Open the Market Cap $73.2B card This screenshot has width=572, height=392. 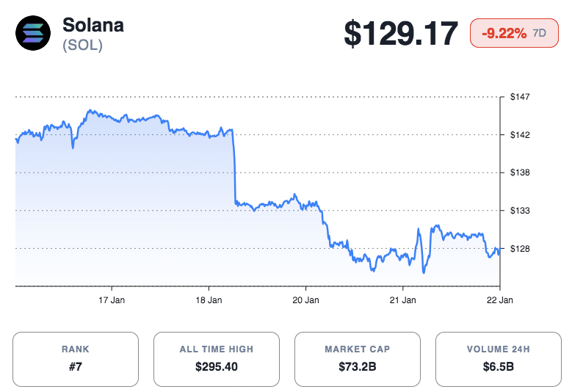pyautogui.click(x=358, y=359)
